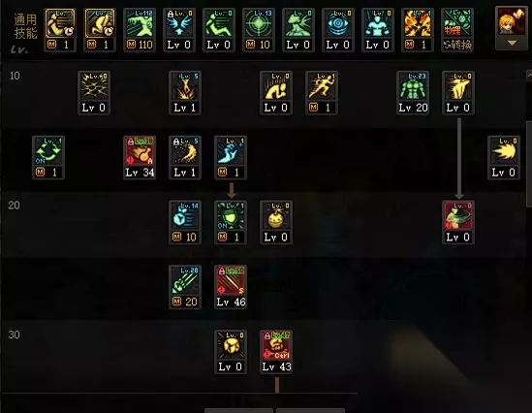The image size is (532, 413).
Task: Toggle the physical conversion skill 物理 转换
Action: (457, 30)
